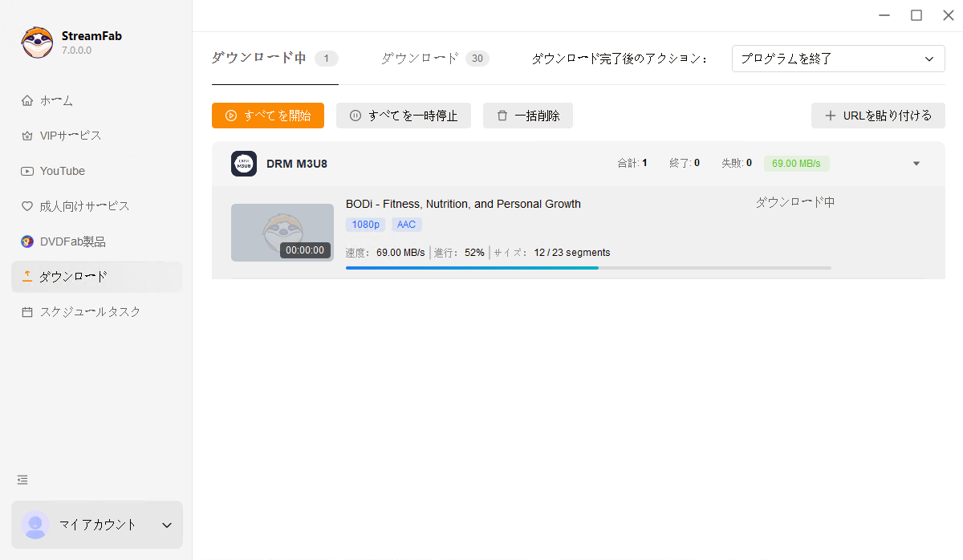Click the URLを貼り付ける button
This screenshot has width=963, height=560.
[x=878, y=115]
